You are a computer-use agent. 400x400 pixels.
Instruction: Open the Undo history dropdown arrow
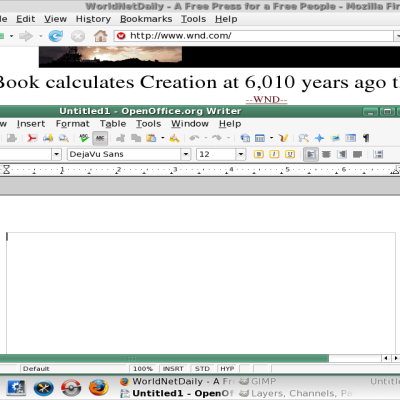point(206,138)
